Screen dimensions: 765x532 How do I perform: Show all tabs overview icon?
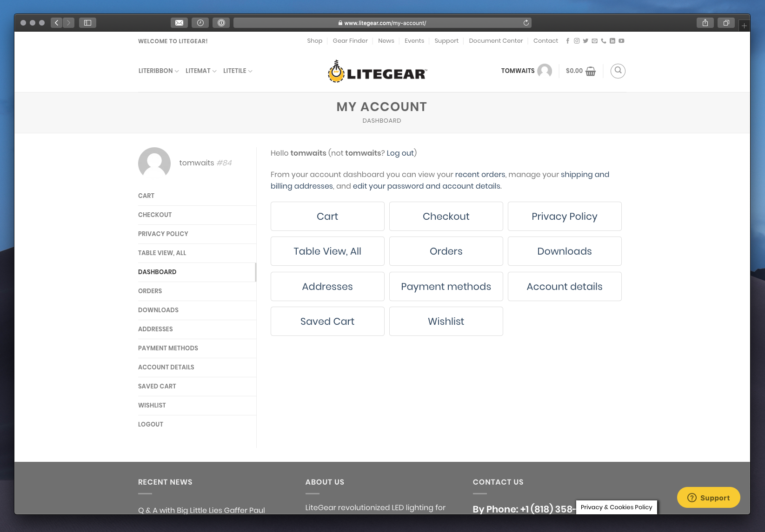726,23
